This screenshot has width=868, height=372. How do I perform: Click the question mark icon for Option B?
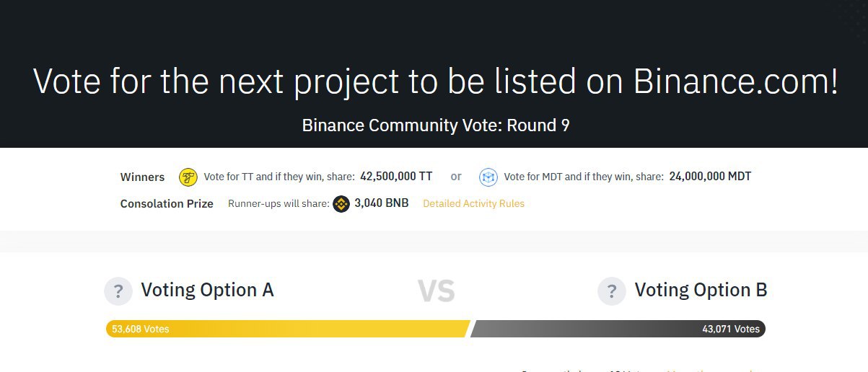[x=612, y=291]
